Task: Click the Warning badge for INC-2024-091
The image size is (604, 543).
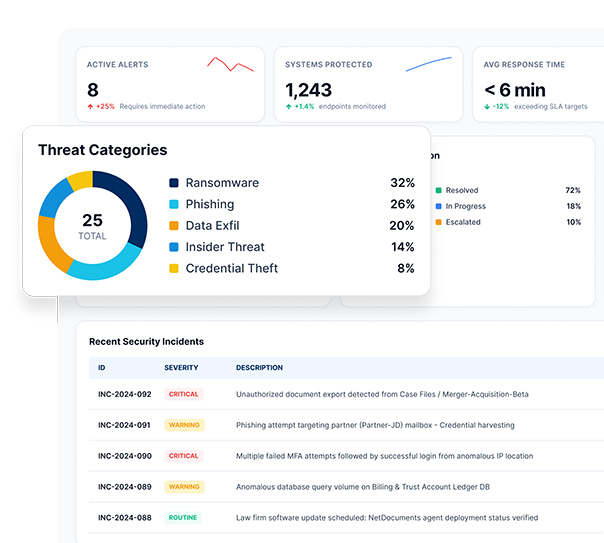Action: coord(184,425)
